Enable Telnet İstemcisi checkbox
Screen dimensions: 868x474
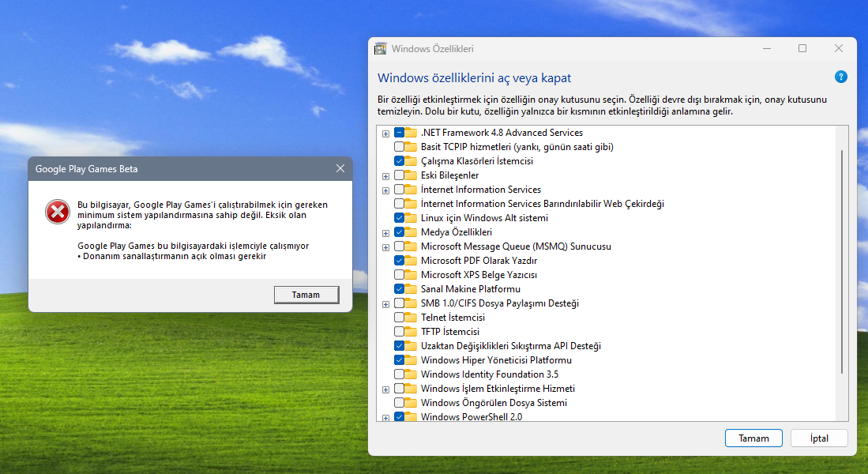coord(399,318)
